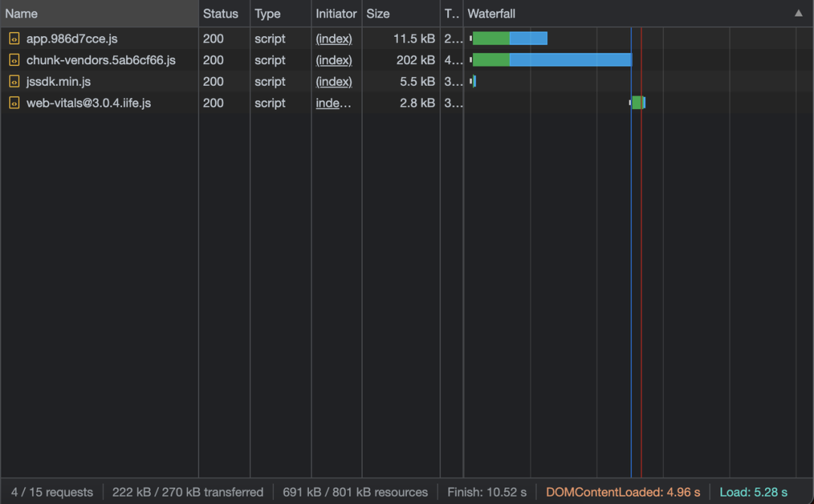This screenshot has width=814, height=504.
Task: Click the Load: 5.28 s status entry
Action: pyautogui.click(x=753, y=492)
